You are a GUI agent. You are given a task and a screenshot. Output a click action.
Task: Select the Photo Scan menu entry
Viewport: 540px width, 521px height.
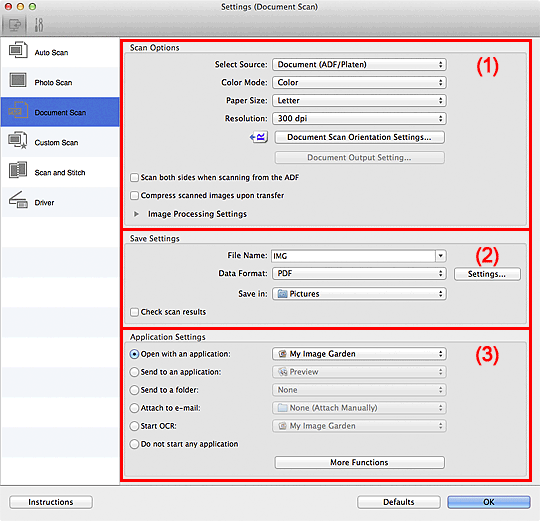point(60,82)
